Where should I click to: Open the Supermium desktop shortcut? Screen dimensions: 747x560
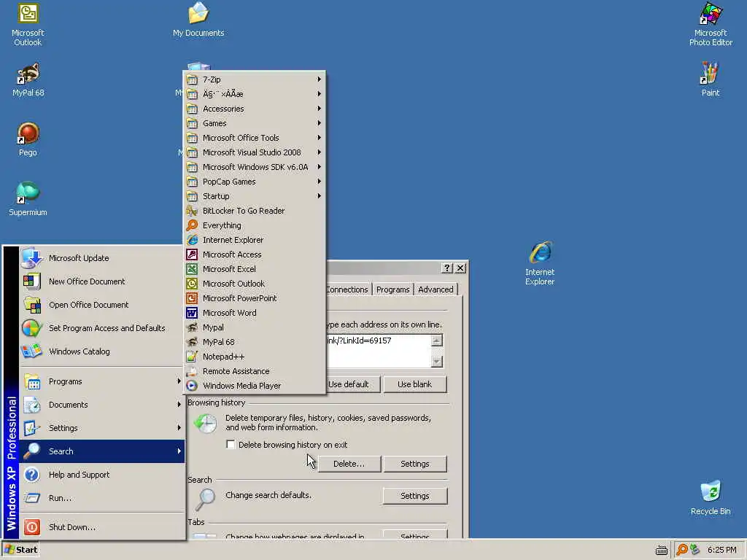point(28,199)
